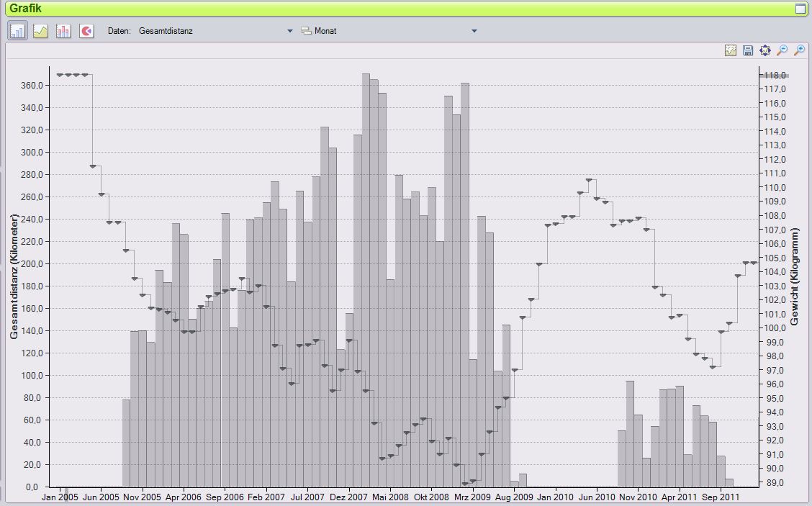Select the bar chart view icon
This screenshot has height=506, width=812.
[x=17, y=31]
